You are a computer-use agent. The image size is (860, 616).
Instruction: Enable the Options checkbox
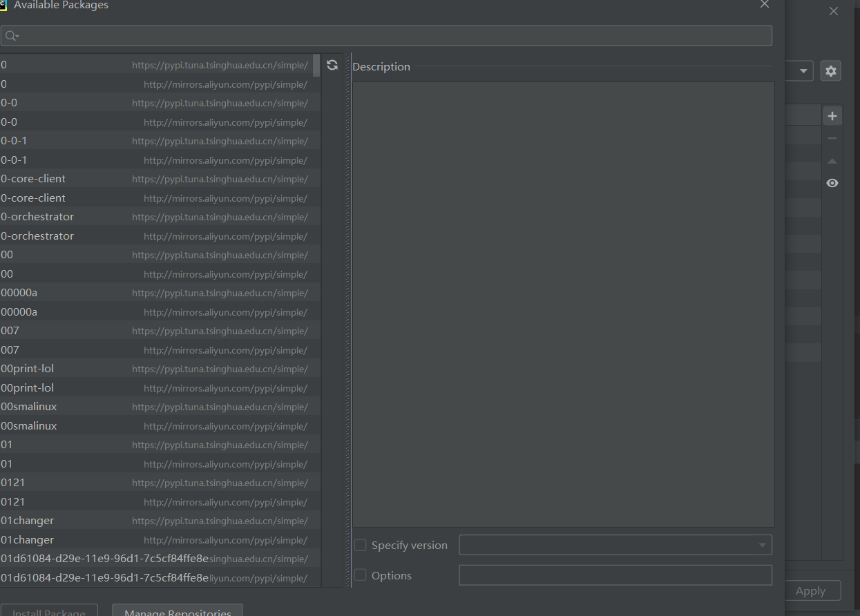coord(361,575)
